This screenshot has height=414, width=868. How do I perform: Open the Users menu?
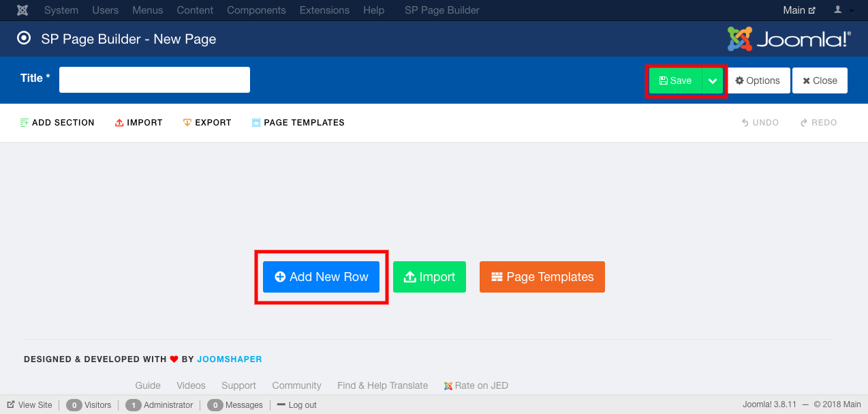coord(106,10)
